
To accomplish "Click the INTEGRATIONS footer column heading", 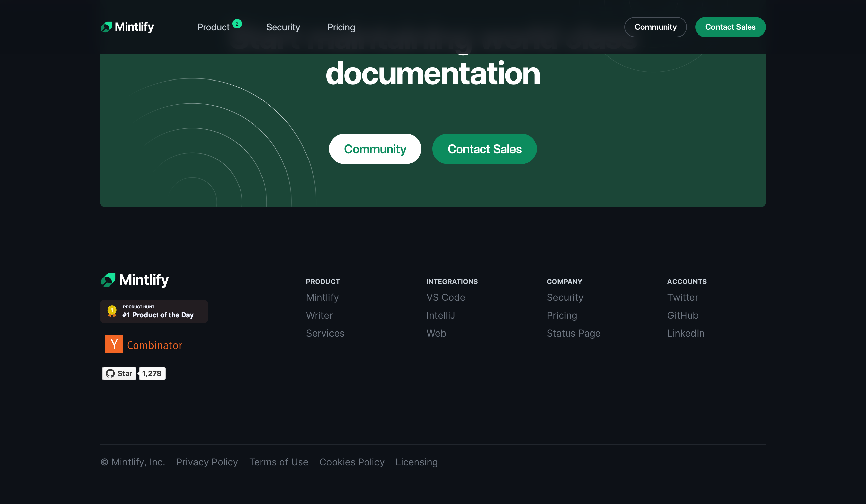I will pyautogui.click(x=452, y=282).
